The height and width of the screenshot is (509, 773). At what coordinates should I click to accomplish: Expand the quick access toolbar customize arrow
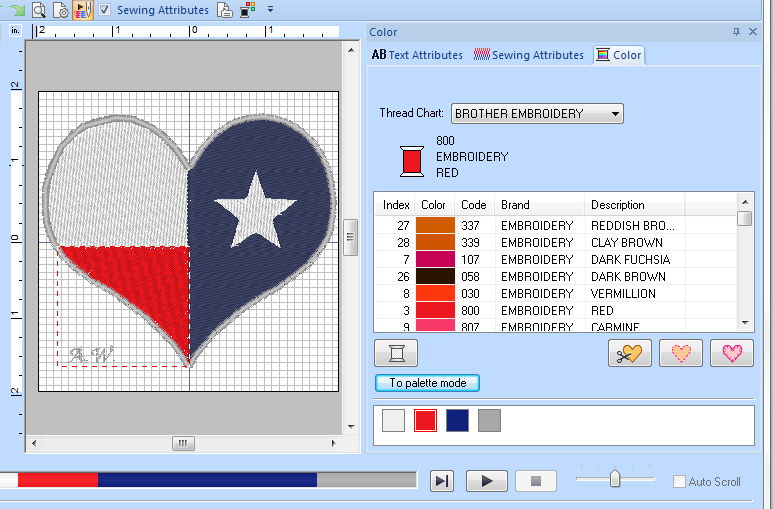click(270, 9)
